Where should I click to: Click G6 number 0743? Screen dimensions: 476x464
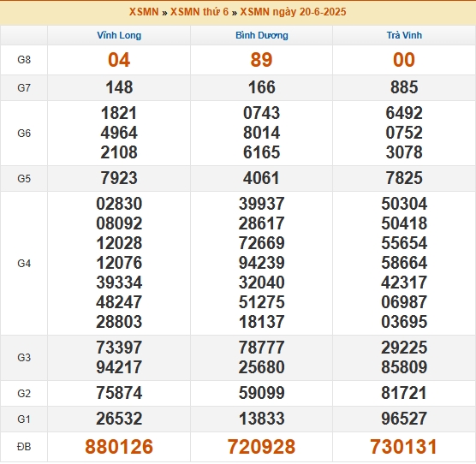tap(261, 113)
